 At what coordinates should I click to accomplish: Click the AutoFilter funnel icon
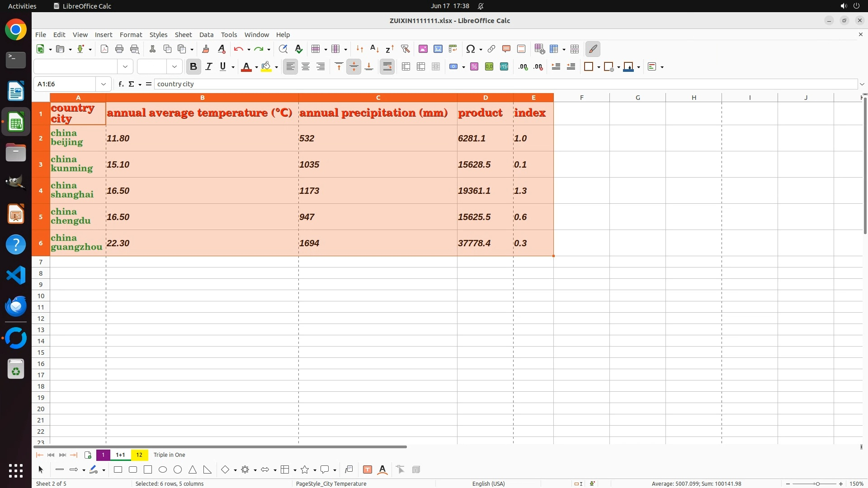[x=405, y=49]
